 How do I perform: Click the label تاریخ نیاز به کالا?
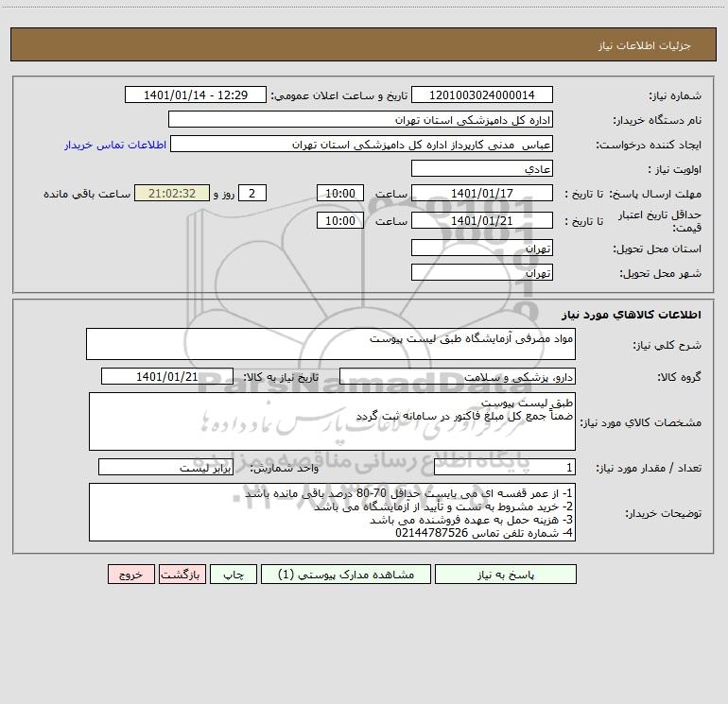[x=281, y=377]
